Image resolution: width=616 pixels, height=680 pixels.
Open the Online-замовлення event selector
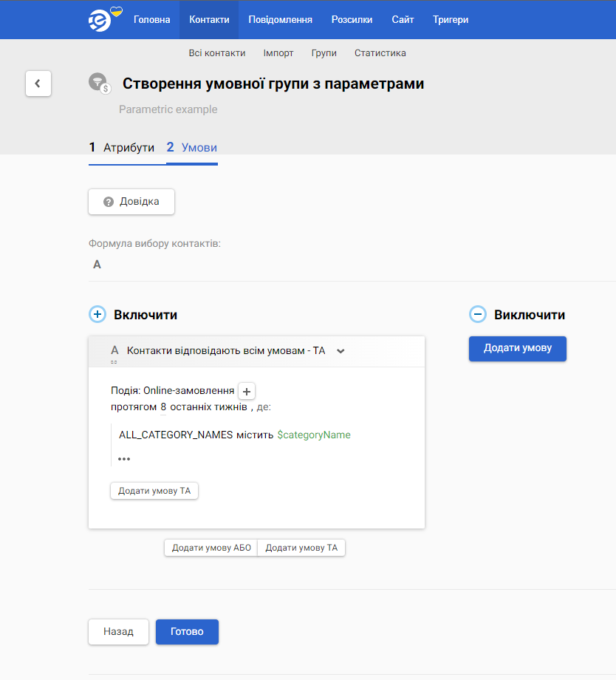pyautogui.click(x=188, y=390)
